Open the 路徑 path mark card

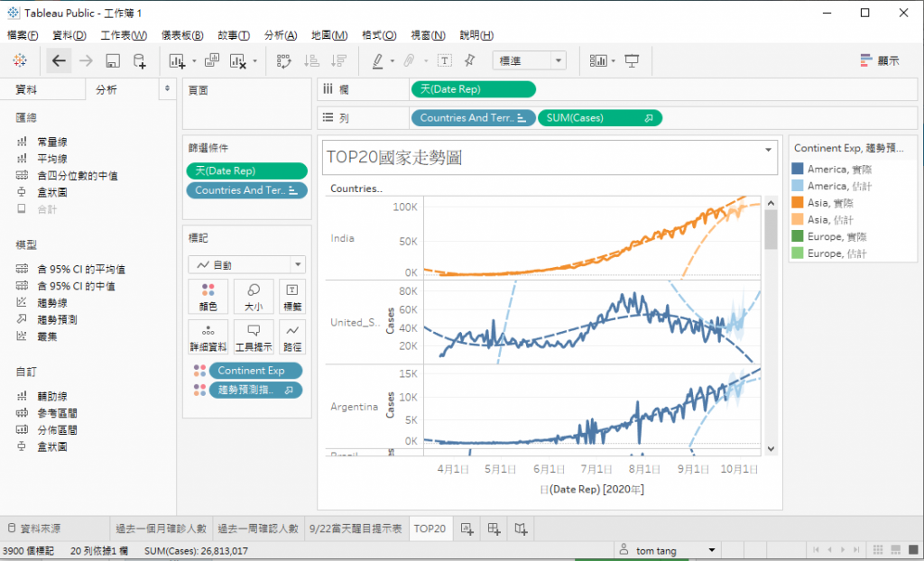292,337
